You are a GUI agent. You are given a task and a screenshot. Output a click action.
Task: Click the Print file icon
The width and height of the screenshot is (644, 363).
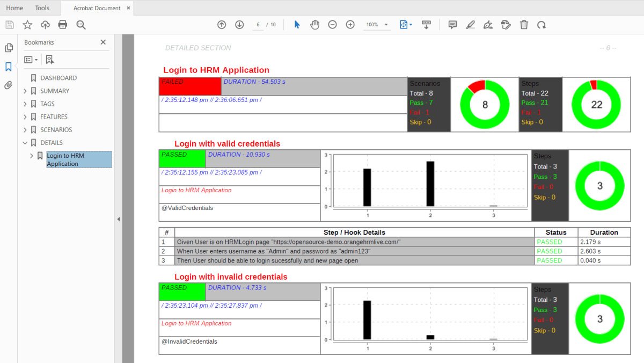(63, 25)
